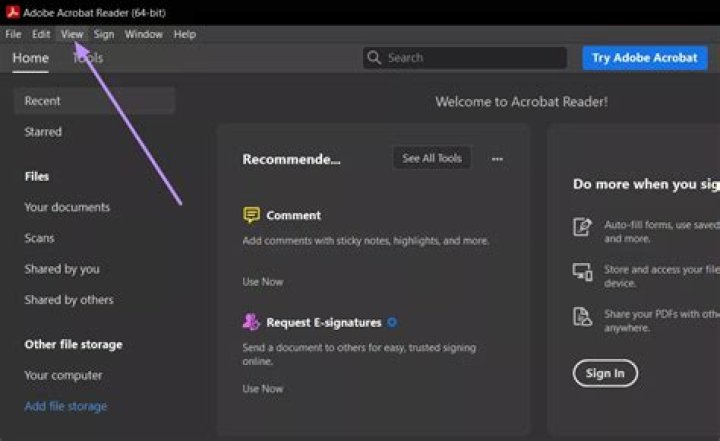
Task: Click the Files section heading
Action: click(x=37, y=176)
